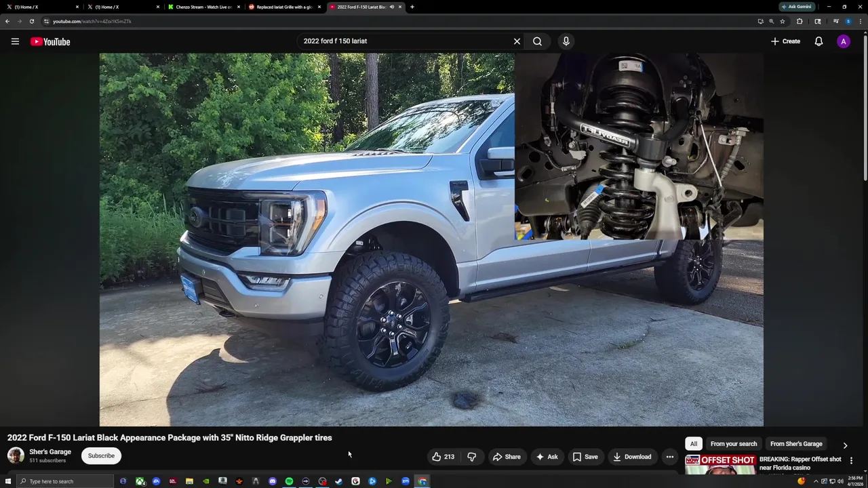Open Spotify from the taskbar

click(289, 481)
